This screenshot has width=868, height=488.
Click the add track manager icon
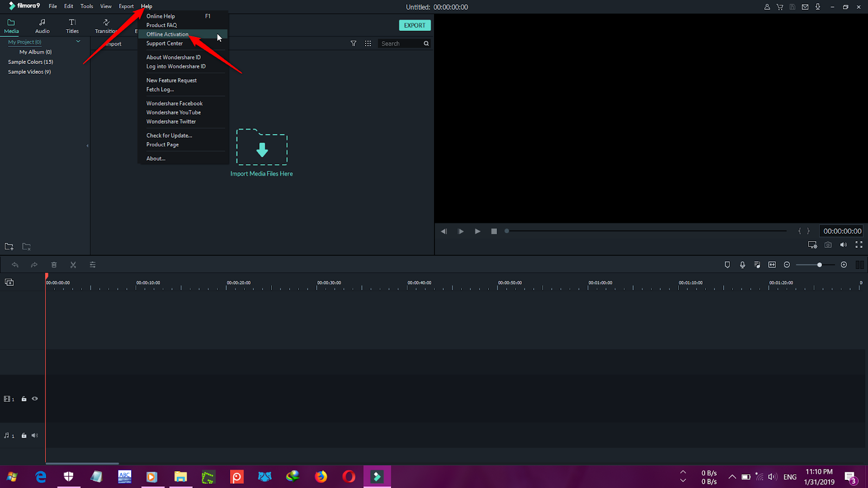[x=9, y=282]
